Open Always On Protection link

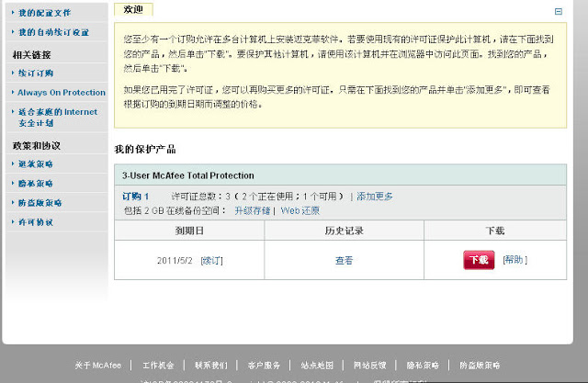click(x=62, y=93)
